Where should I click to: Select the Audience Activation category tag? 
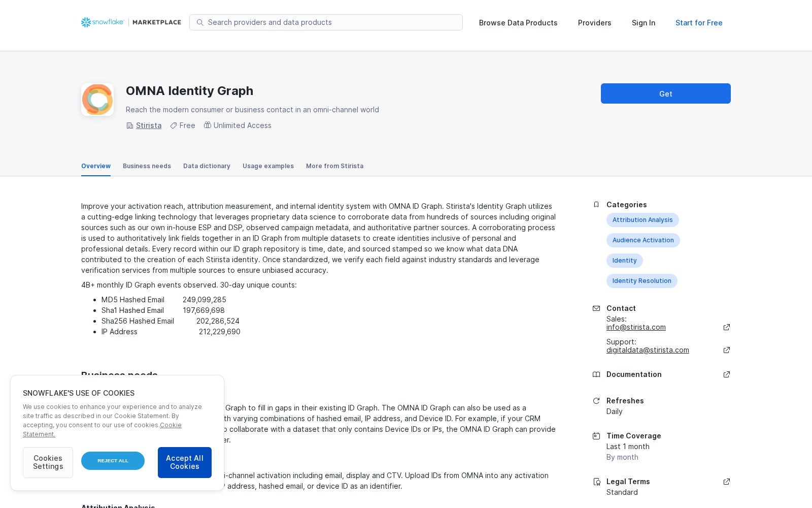click(x=643, y=240)
